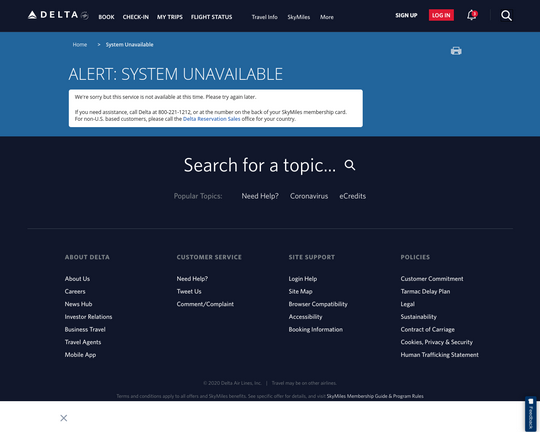The height and width of the screenshot is (432, 540).
Task: Open Site Map footer link
Action: (301, 291)
